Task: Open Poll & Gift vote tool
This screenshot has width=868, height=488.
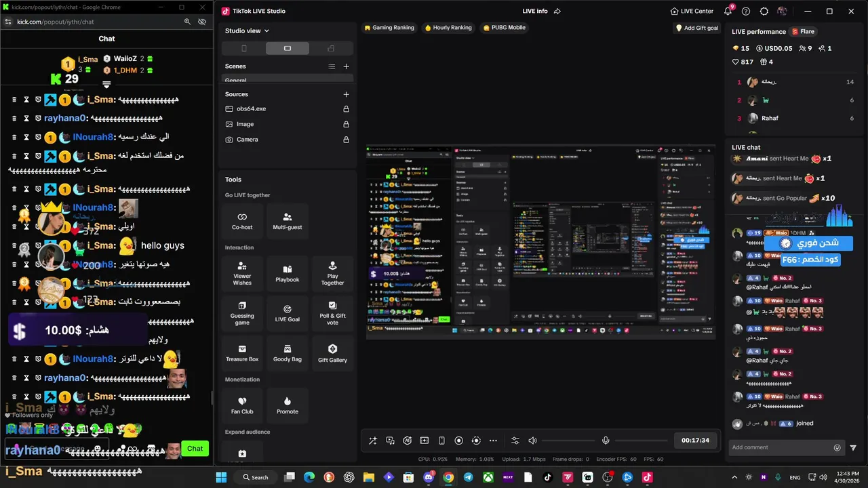Action: coord(332,313)
